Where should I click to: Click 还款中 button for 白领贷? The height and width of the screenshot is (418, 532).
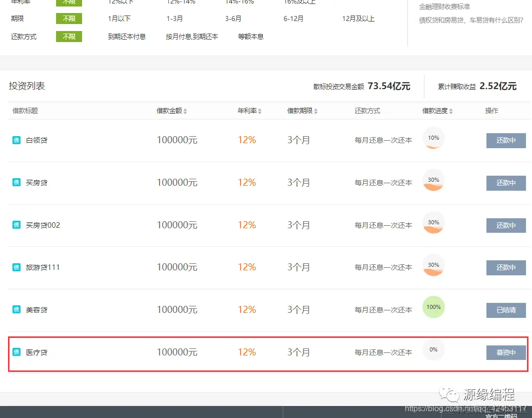tap(506, 141)
